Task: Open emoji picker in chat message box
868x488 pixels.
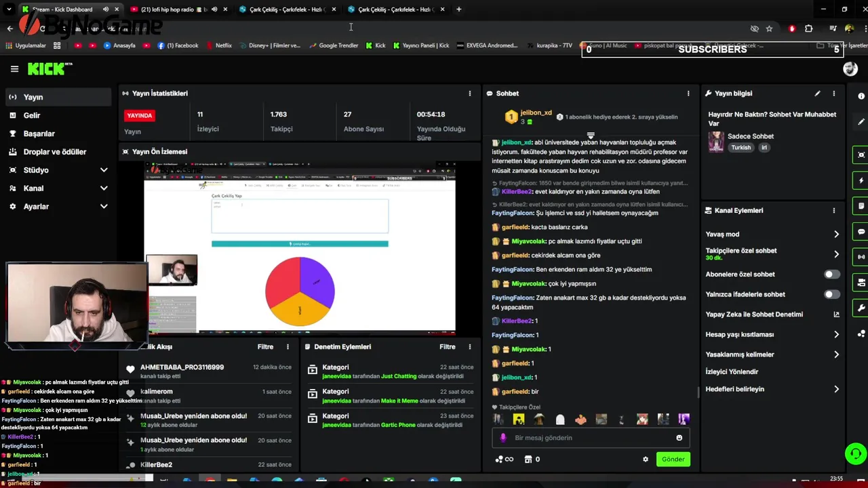Action: [679, 438]
